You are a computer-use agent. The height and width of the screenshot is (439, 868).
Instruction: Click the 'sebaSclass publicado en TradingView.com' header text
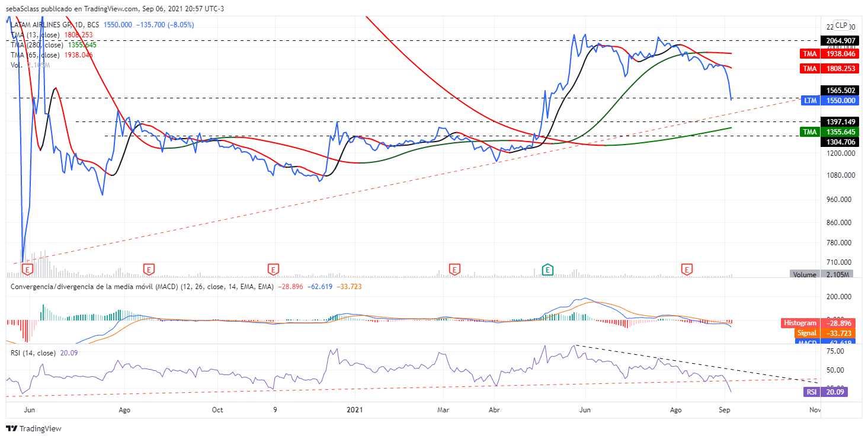click(72, 9)
